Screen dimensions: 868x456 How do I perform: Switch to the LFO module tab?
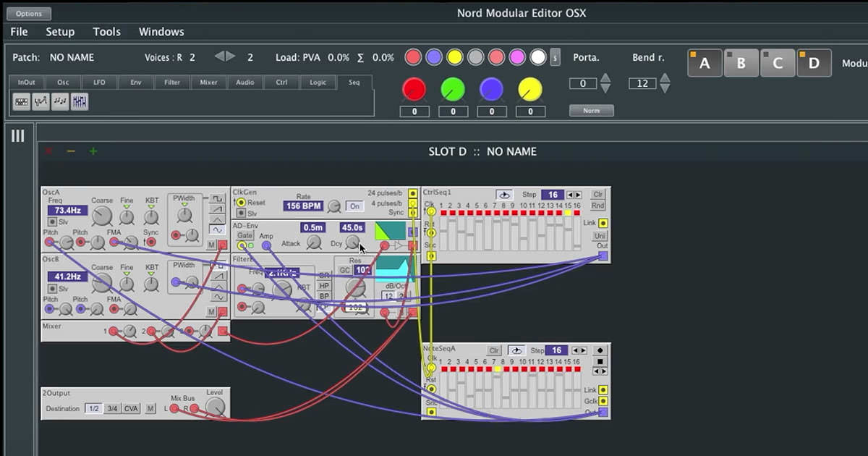pyautogui.click(x=99, y=83)
